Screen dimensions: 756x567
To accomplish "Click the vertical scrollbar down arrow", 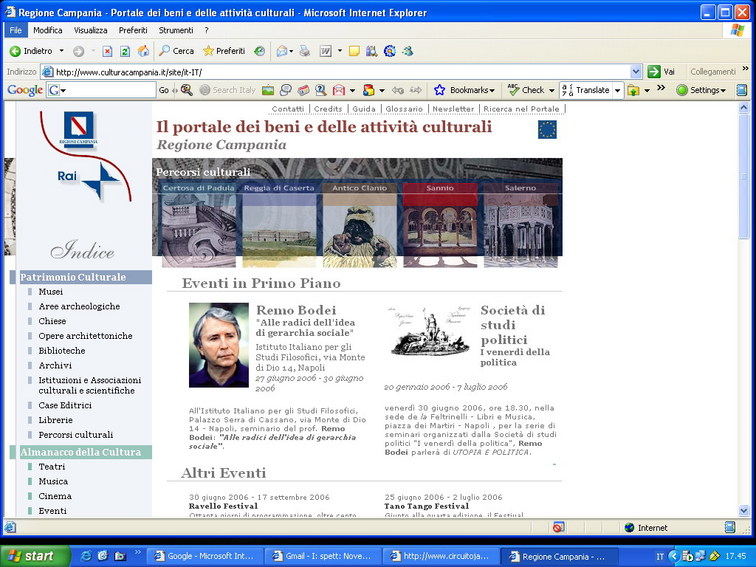I will click(743, 511).
